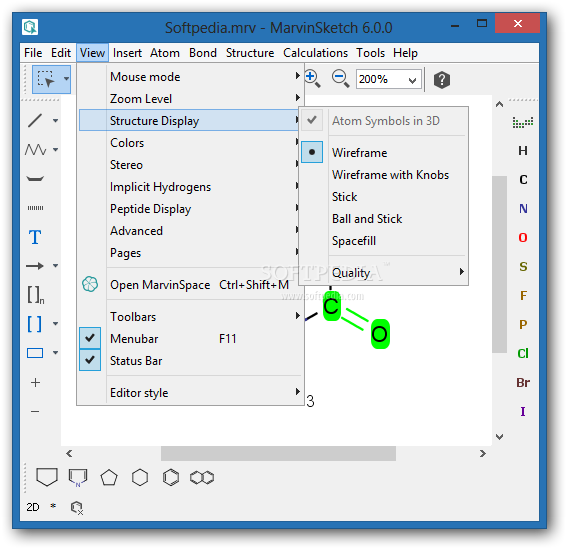Expand the selection tool dropdown arrow
The height and width of the screenshot is (549, 567).
pyautogui.click(x=66, y=78)
